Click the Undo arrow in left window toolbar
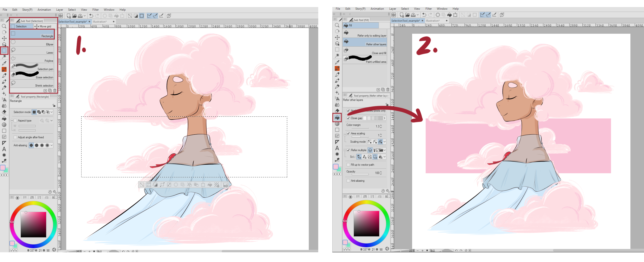This screenshot has width=644, height=262. 91,16
